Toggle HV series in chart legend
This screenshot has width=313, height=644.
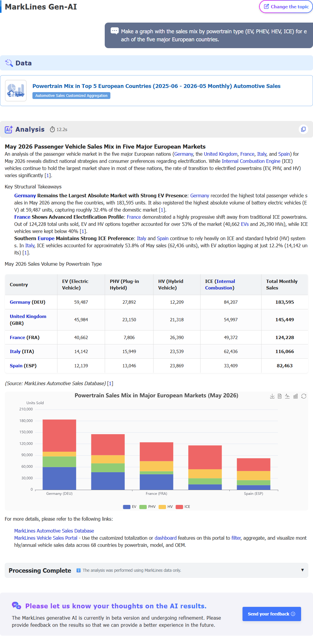pos(166,507)
